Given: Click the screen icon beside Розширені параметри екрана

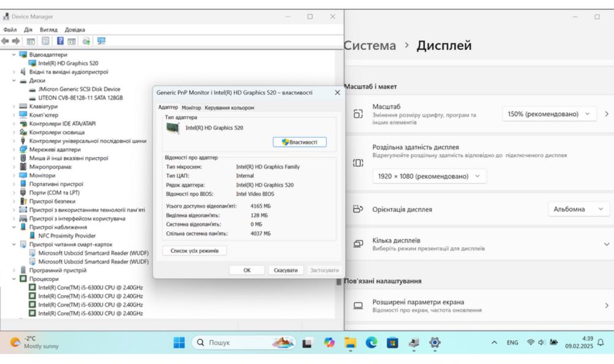Looking at the screenshot, I should [x=358, y=305].
